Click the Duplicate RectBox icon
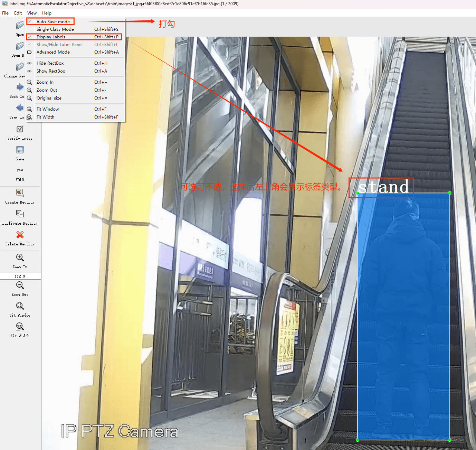The width and height of the screenshot is (476, 450). click(x=20, y=214)
